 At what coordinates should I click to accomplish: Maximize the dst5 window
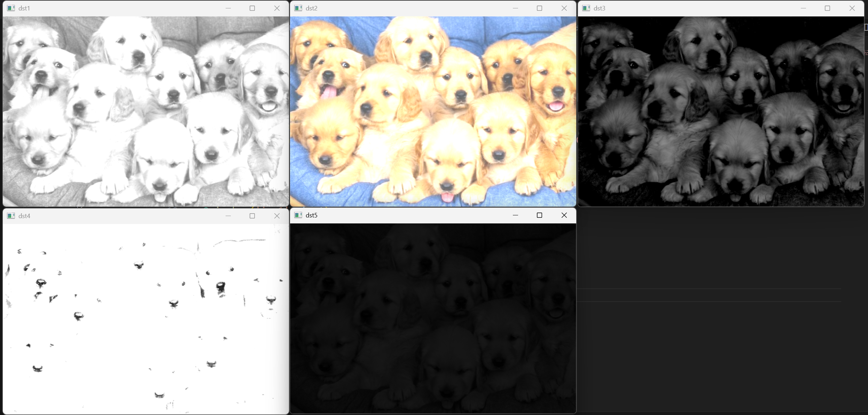[x=539, y=215]
